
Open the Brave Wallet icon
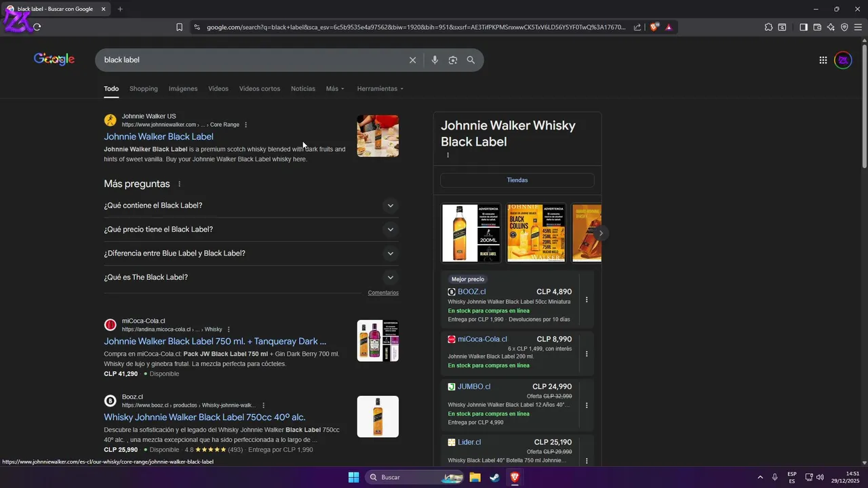(x=817, y=27)
